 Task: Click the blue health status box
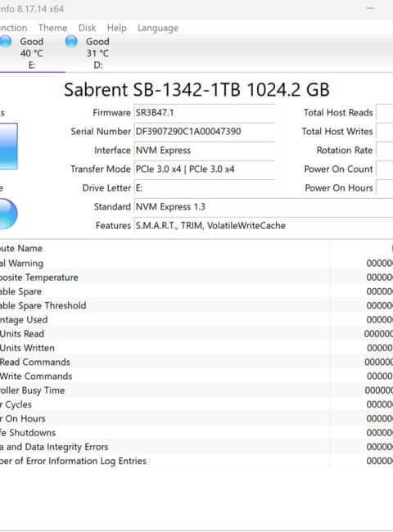point(8,147)
